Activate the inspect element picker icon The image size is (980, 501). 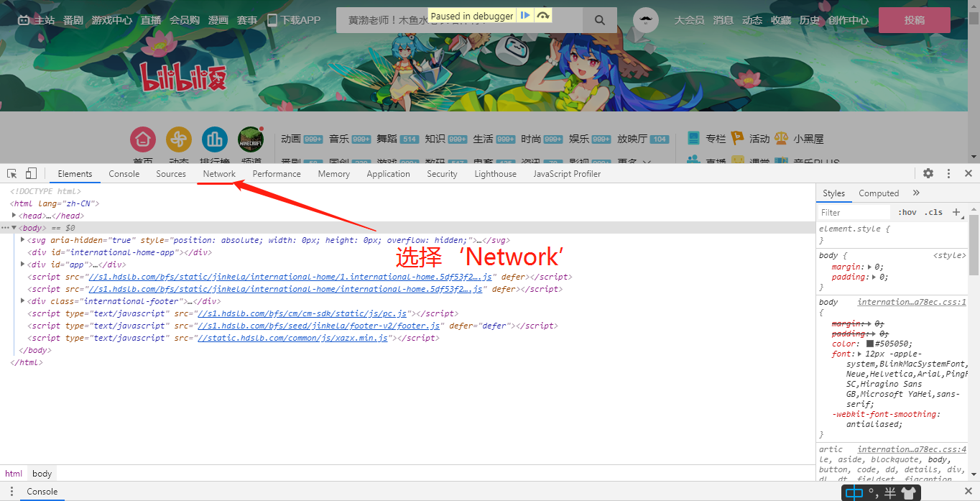(12, 173)
